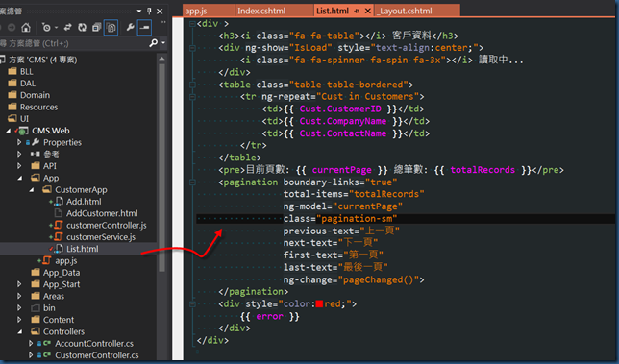Click the Solution Explorer scrollbar up arrow

click(161, 59)
